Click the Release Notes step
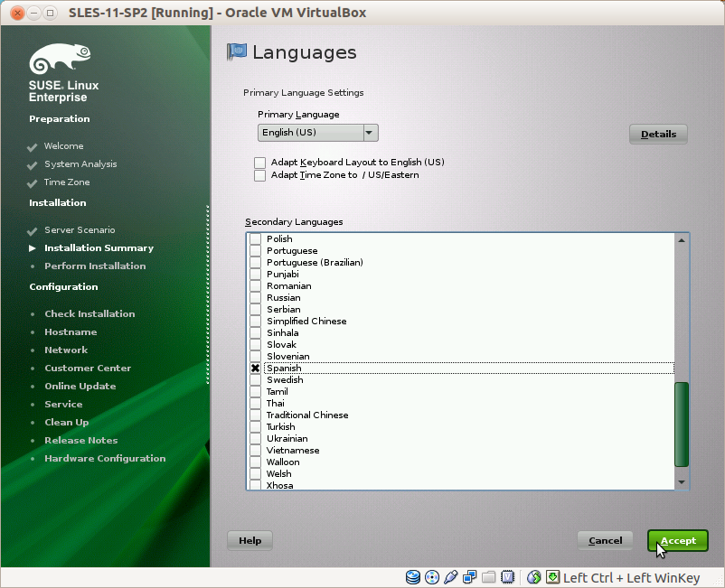Viewport: 725px width, 588px height. pyautogui.click(x=81, y=440)
